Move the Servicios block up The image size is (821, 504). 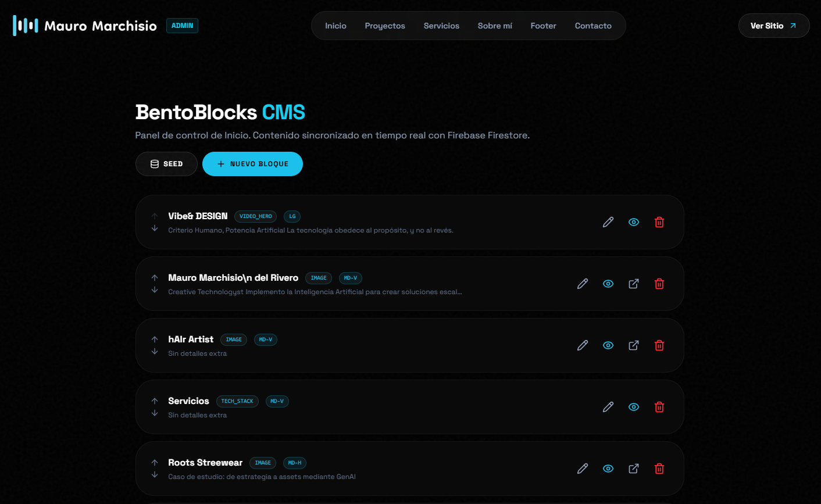click(155, 401)
